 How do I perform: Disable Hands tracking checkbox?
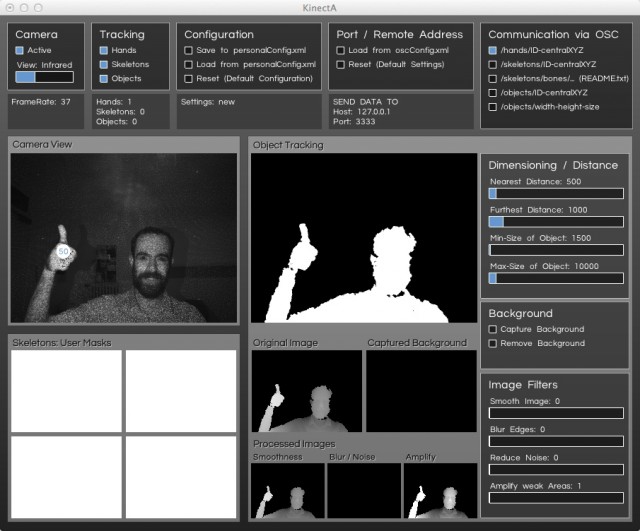click(x=104, y=50)
